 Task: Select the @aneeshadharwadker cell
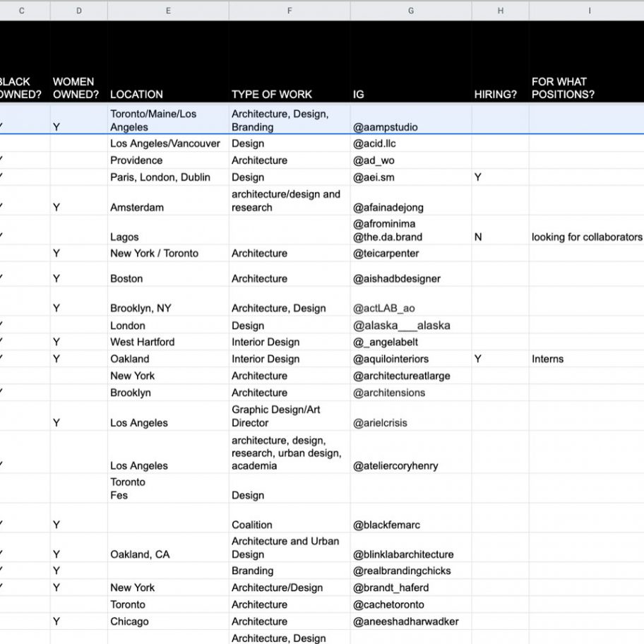411,621
